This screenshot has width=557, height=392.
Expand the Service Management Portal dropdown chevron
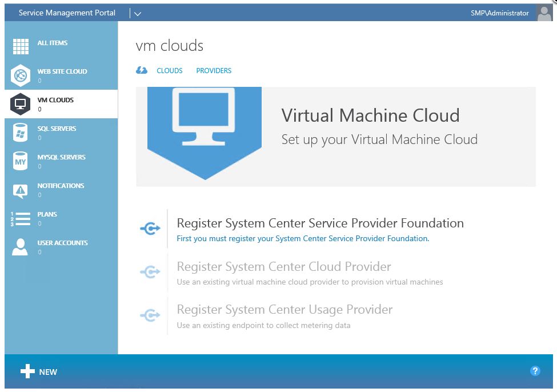click(138, 14)
